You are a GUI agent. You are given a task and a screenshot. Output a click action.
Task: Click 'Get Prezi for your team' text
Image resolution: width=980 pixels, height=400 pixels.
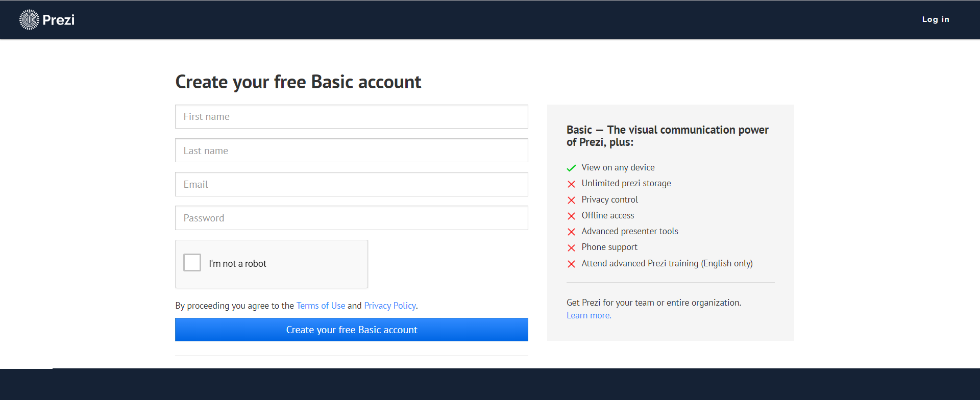click(x=653, y=303)
